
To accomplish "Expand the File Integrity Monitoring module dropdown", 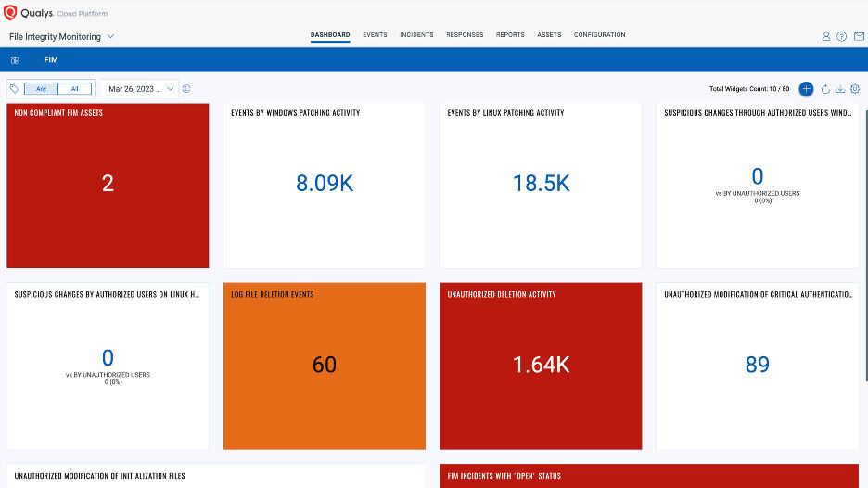I will pos(61,36).
